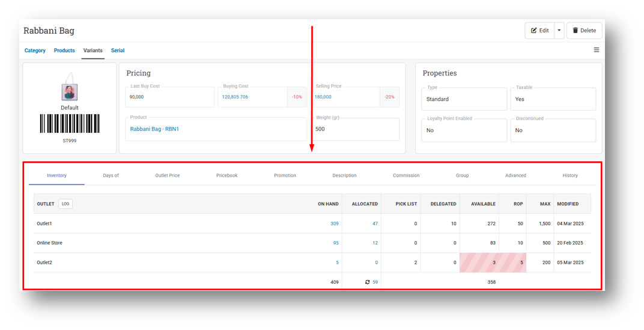
Task: Open the Days of sub-tab
Action: click(111, 176)
